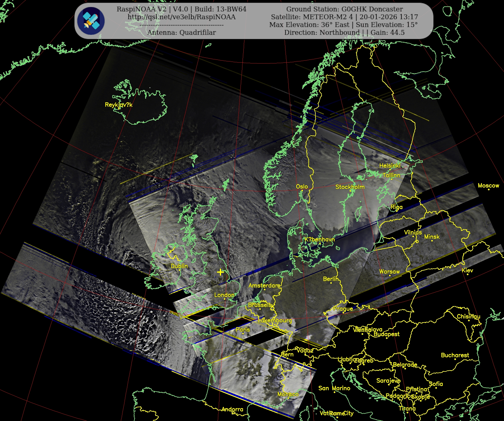Image resolution: width=504 pixels, height=421 pixels.
Task: Click the Bucharest city label
Action: point(455,355)
